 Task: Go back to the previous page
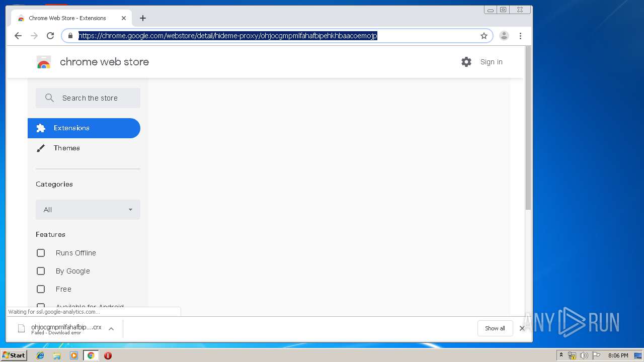18,36
